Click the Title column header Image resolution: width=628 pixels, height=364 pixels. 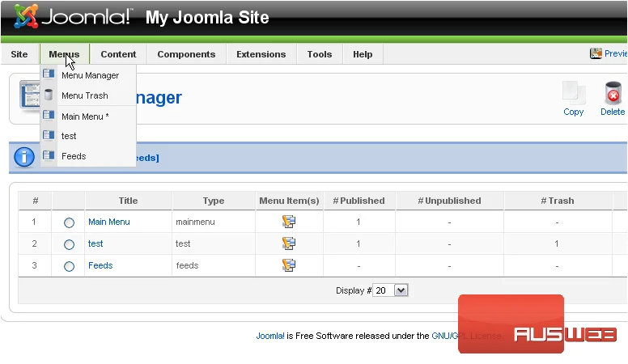(128, 201)
